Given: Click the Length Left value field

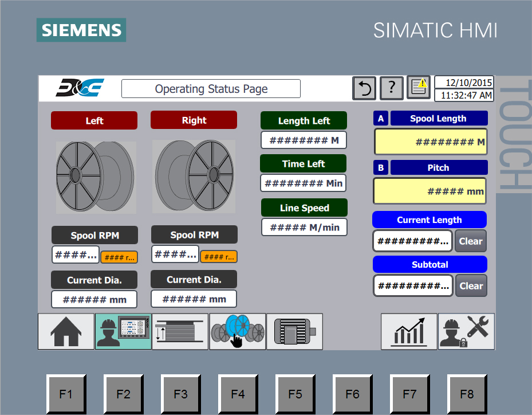Looking at the screenshot, I should (x=304, y=140).
